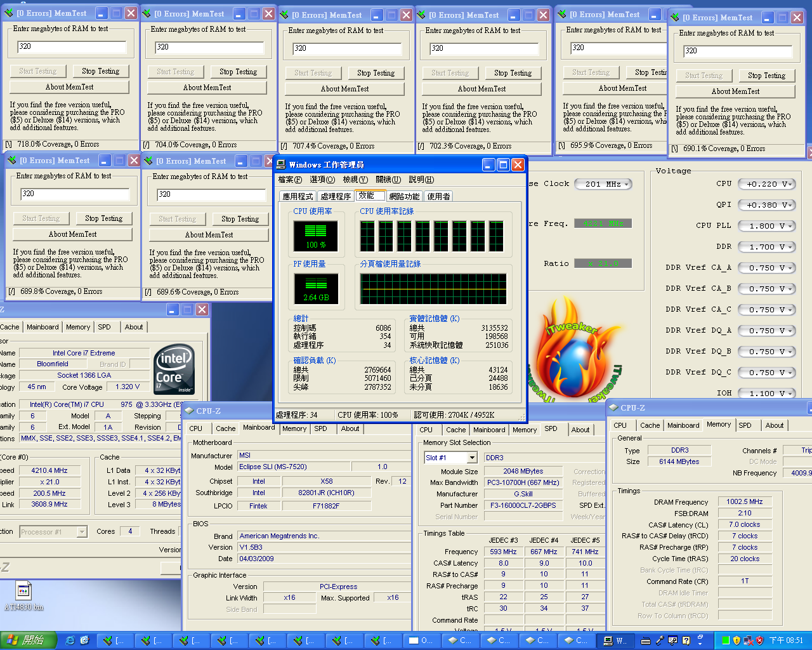812x650 pixels.
Task: Open the DDR Vref CA_A voltage dropdown
Action: click(766, 268)
